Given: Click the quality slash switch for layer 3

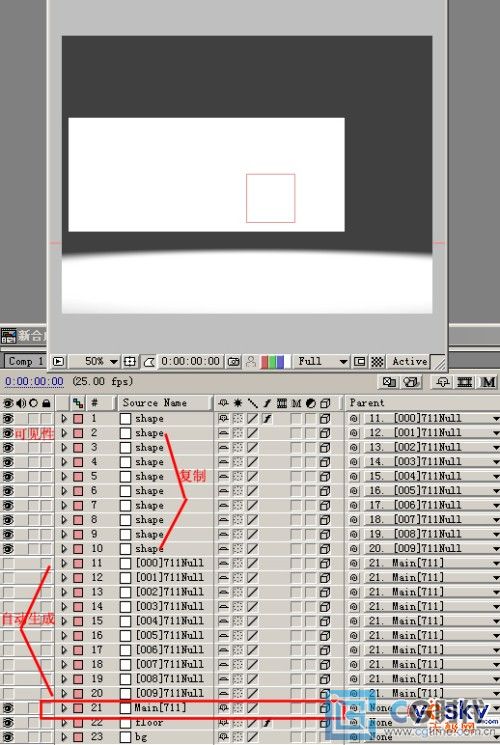Looking at the screenshot, I should coord(252,448).
